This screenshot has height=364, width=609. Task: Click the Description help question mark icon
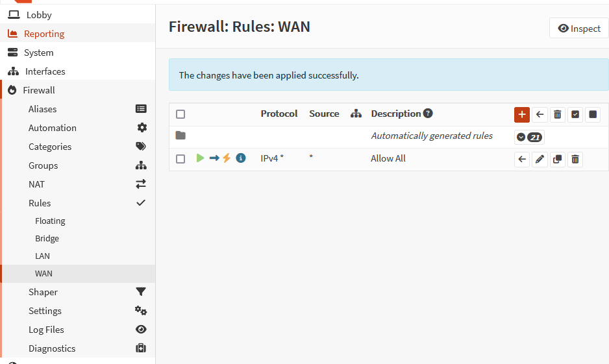[428, 114]
